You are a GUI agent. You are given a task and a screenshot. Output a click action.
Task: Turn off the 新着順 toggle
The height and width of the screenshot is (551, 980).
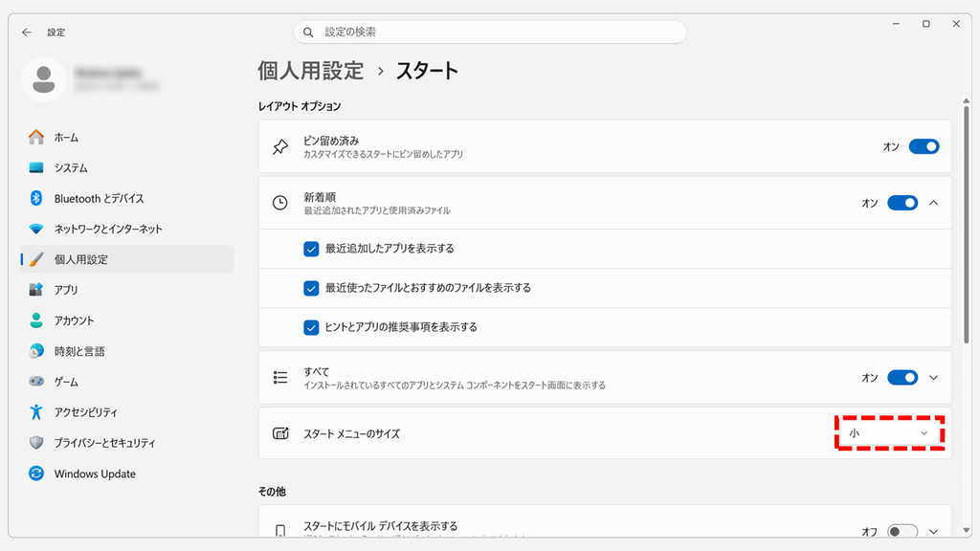902,203
